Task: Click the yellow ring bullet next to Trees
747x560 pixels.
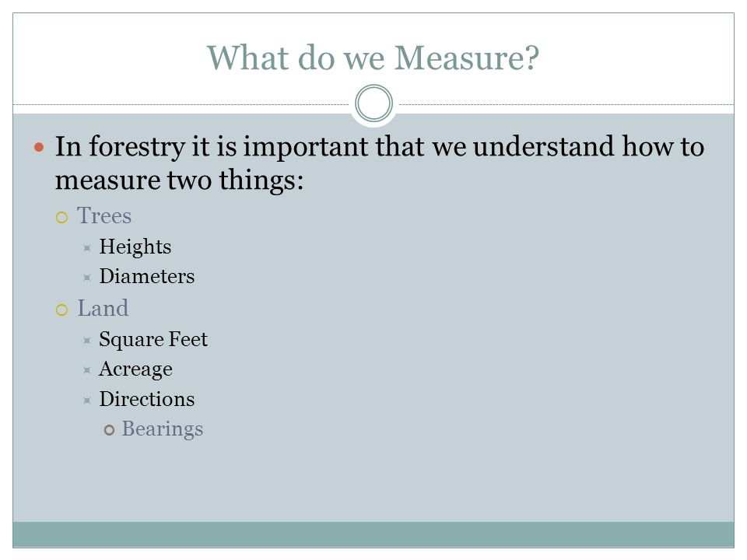Action: [62, 218]
